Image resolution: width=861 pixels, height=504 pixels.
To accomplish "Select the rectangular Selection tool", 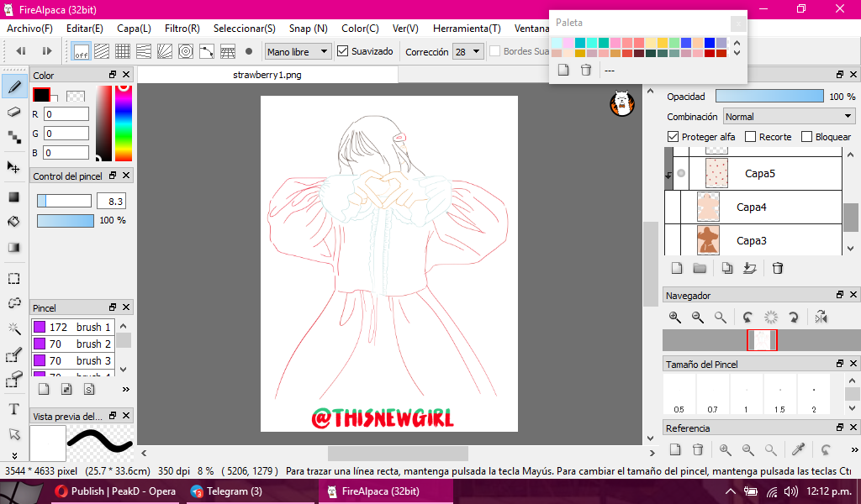I will 14,278.
